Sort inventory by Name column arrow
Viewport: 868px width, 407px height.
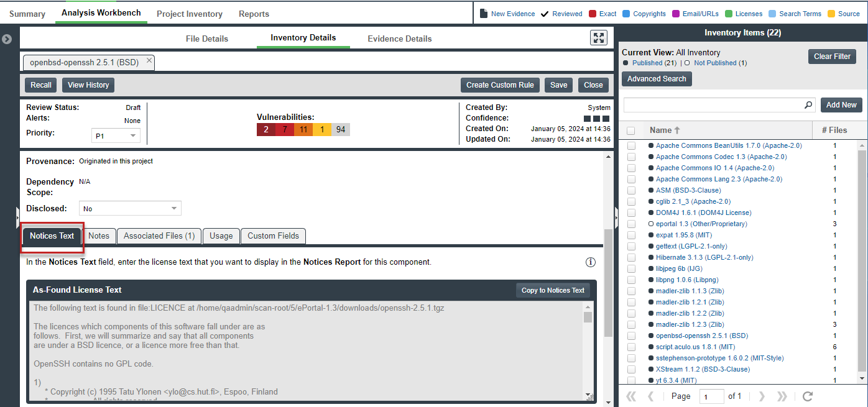point(677,130)
